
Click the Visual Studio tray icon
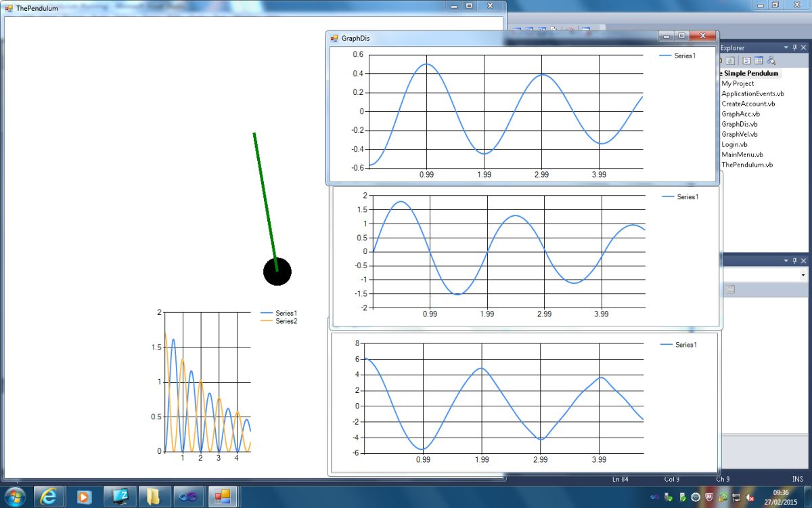tap(655, 497)
